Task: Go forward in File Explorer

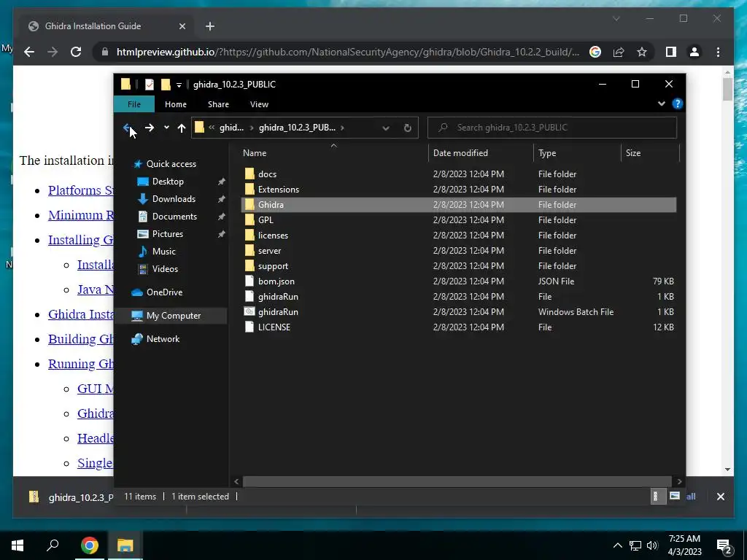Action: click(150, 128)
